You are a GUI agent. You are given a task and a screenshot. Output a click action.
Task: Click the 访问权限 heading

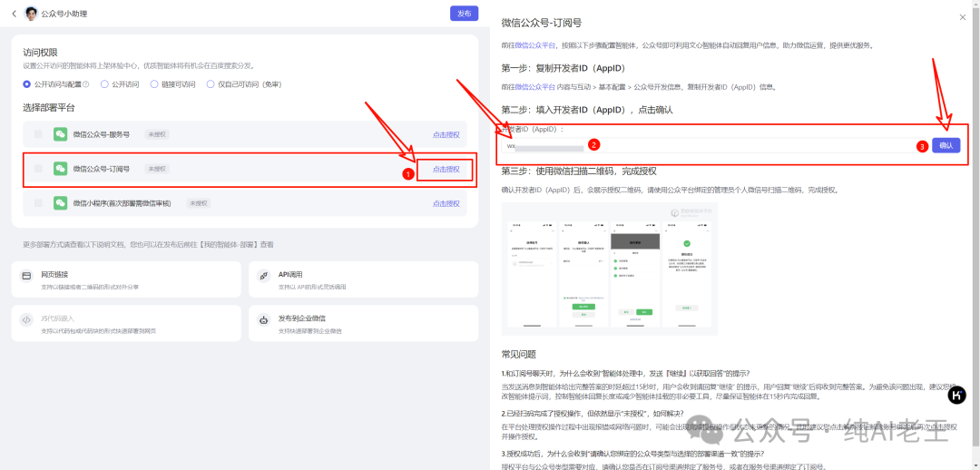pyautogui.click(x=41, y=53)
